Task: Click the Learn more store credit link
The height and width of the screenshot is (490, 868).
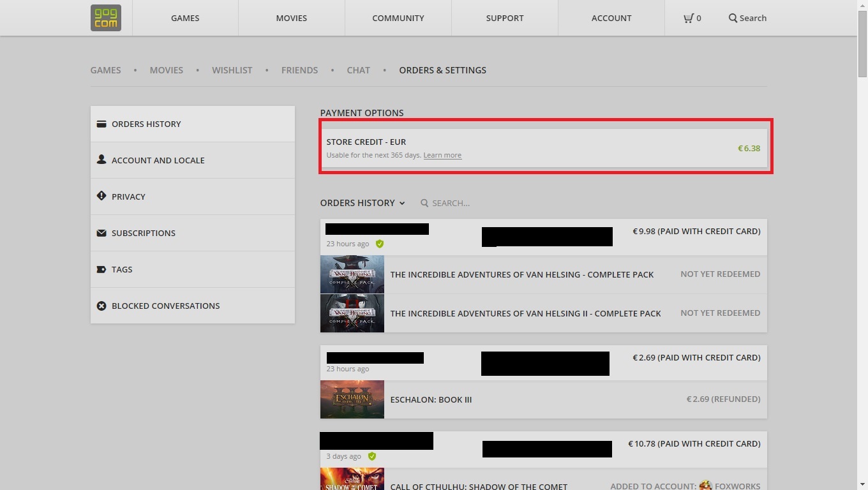Action: click(x=442, y=155)
